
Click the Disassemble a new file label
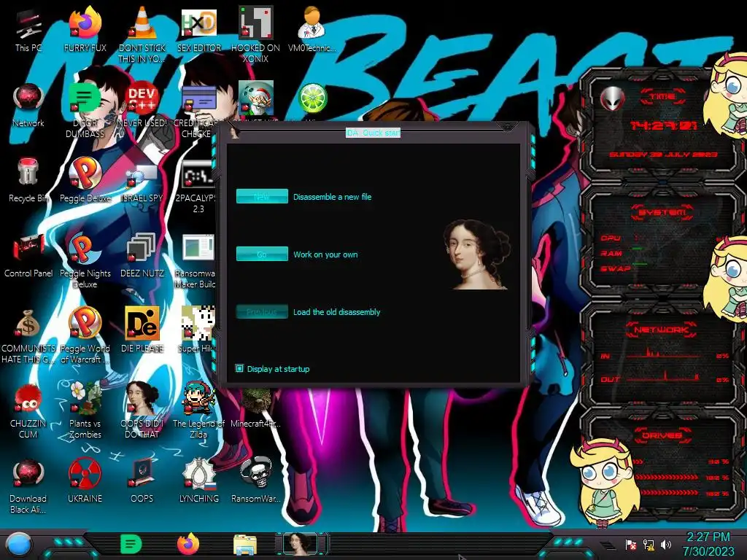(332, 197)
